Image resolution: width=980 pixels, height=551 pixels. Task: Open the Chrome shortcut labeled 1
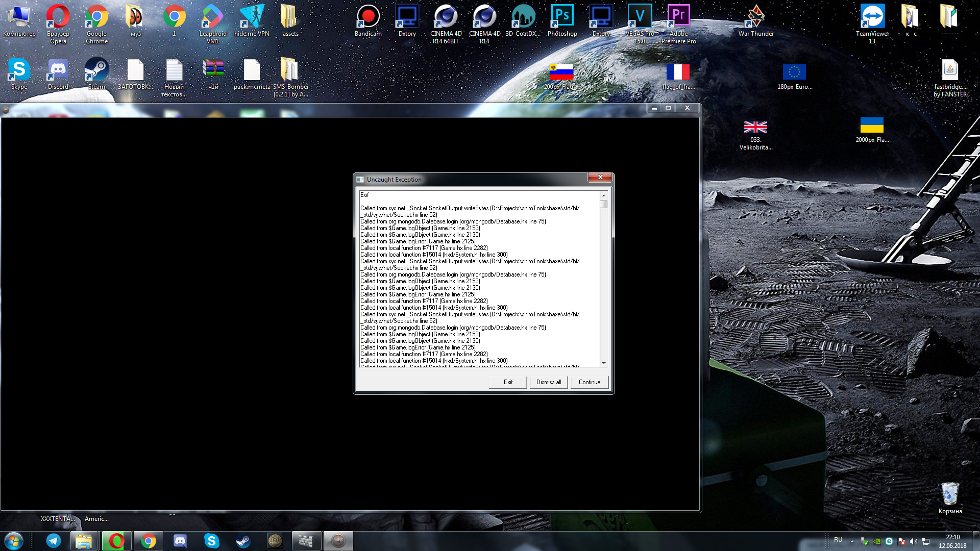click(x=174, y=21)
